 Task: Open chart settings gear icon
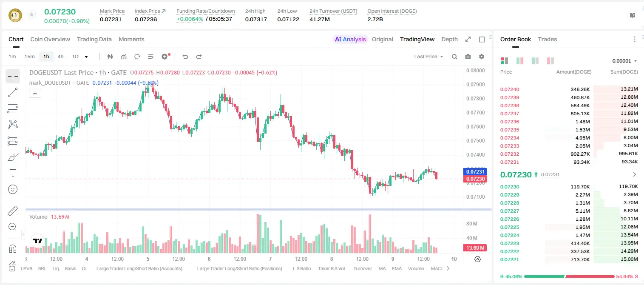[482, 57]
